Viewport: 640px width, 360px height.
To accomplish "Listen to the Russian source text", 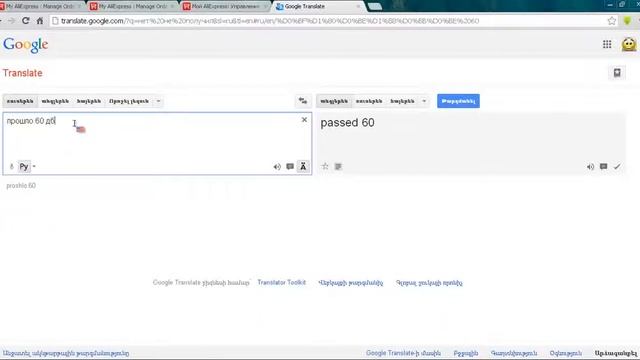I will pos(277,167).
